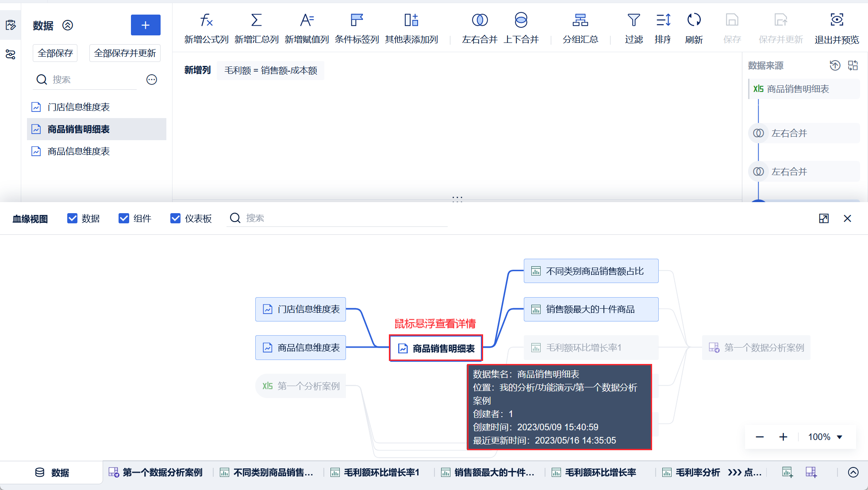868x490 pixels.
Task: Uncheck the 数据 lineage checkbox
Action: [72, 218]
